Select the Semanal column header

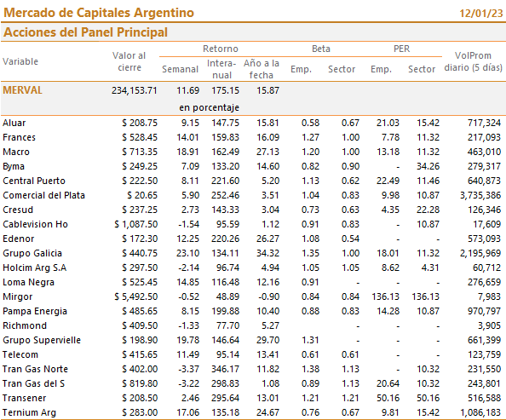(180, 69)
